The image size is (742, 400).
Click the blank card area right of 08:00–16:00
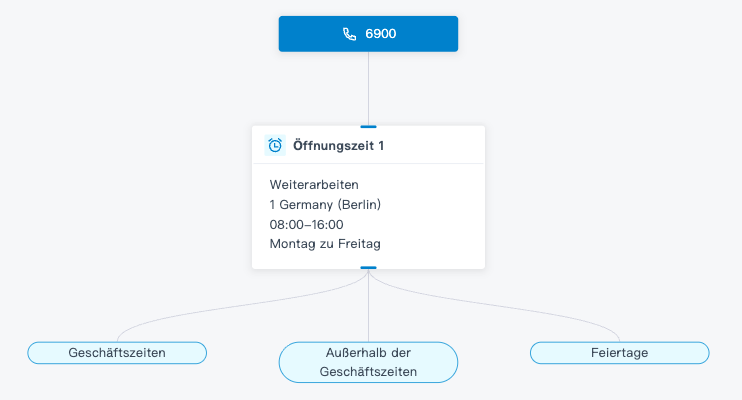point(420,224)
